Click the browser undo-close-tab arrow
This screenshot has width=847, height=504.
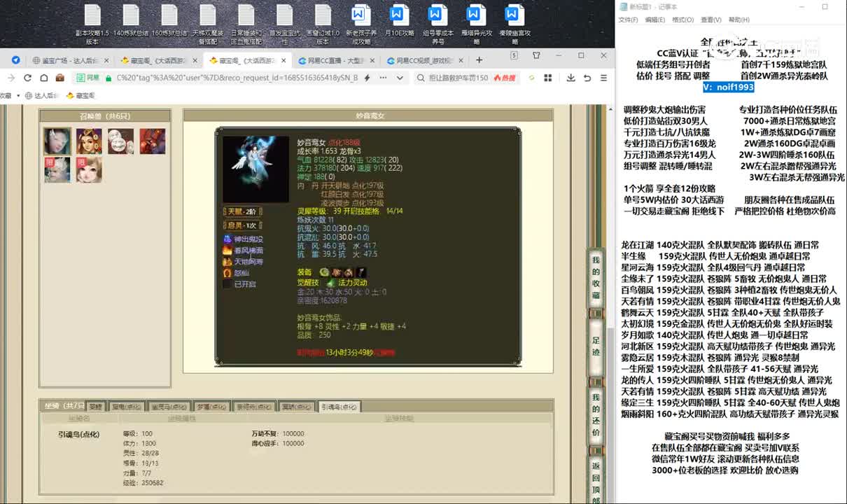pos(587,78)
